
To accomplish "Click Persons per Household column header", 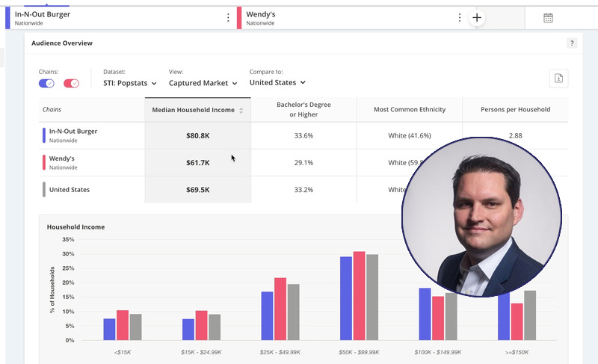I will tap(515, 109).
